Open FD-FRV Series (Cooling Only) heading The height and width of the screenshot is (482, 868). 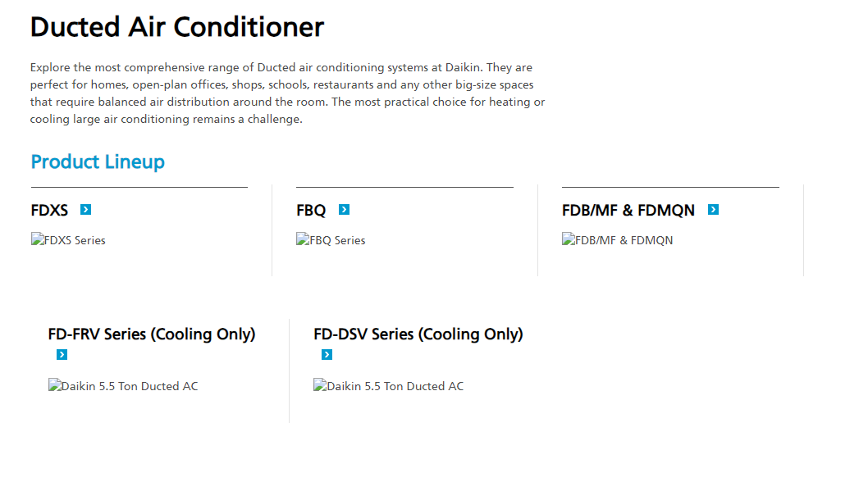point(152,334)
